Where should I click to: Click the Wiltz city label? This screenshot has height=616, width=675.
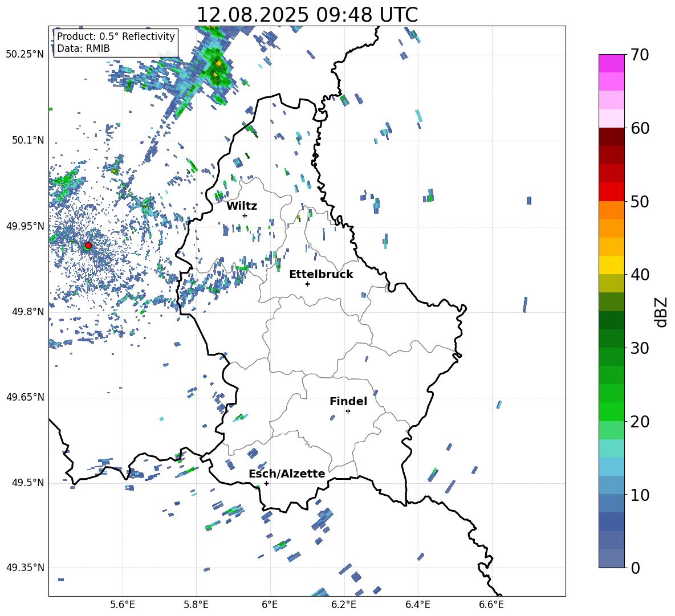242,206
